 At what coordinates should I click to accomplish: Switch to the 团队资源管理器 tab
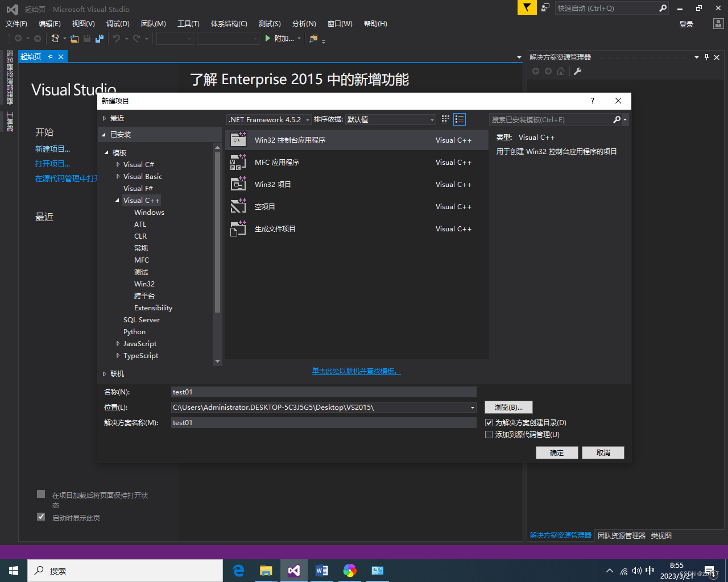point(622,535)
